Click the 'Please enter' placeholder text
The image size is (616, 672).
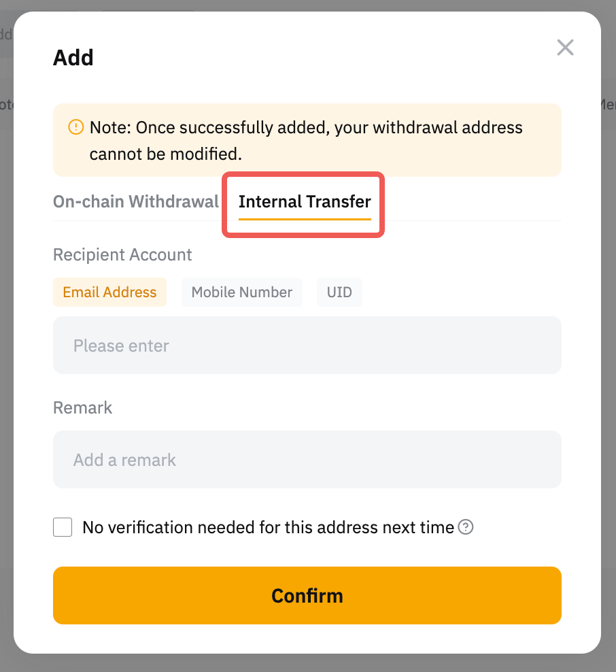(121, 346)
